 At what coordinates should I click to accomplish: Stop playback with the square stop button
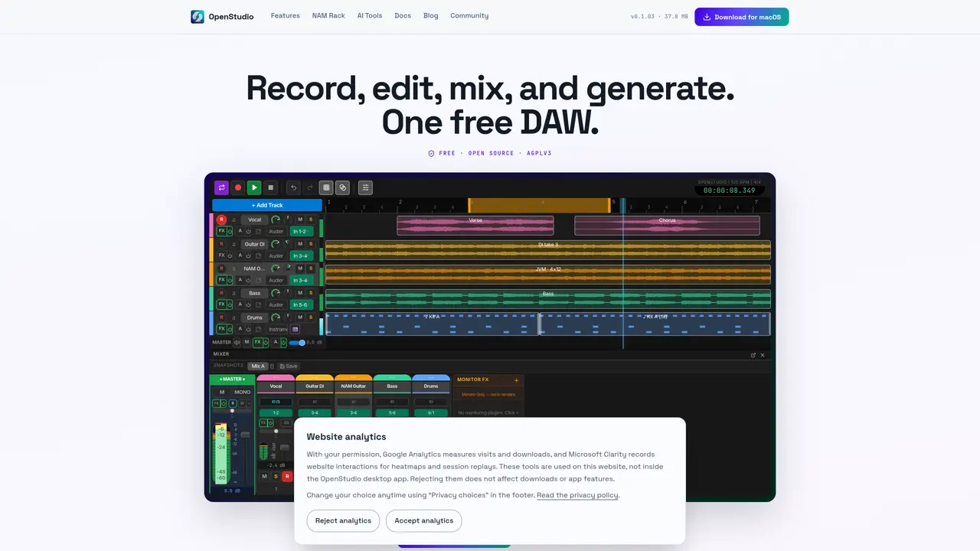tap(270, 187)
